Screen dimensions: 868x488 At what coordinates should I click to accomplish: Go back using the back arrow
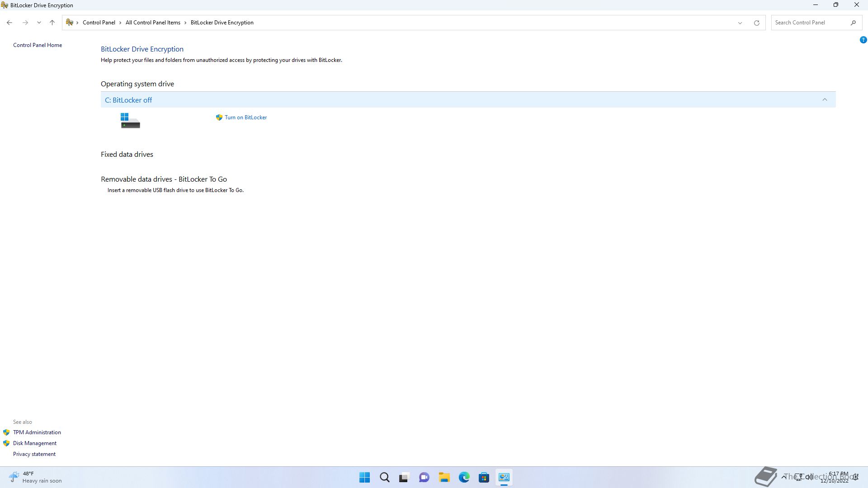[9, 23]
